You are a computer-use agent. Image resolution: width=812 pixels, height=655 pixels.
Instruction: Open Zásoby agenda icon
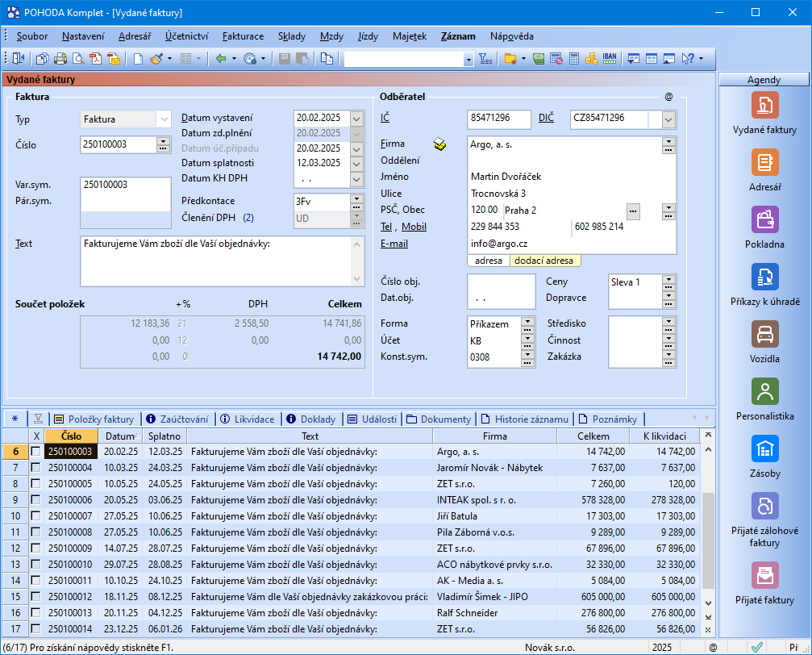pyautogui.click(x=765, y=448)
